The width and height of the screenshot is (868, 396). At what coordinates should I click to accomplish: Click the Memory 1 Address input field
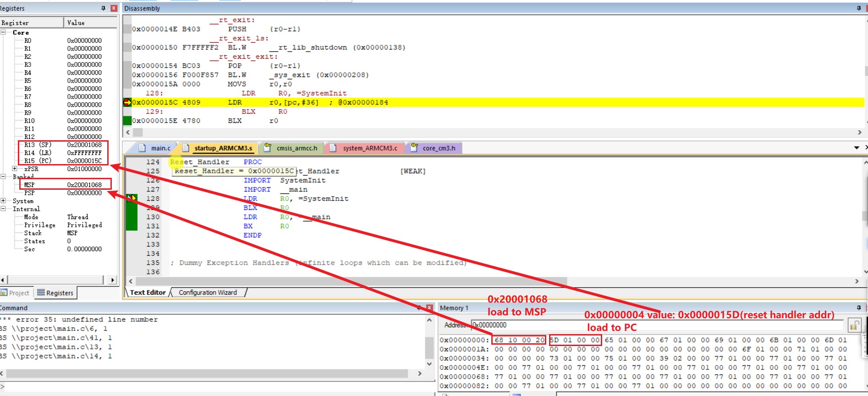coord(657,325)
